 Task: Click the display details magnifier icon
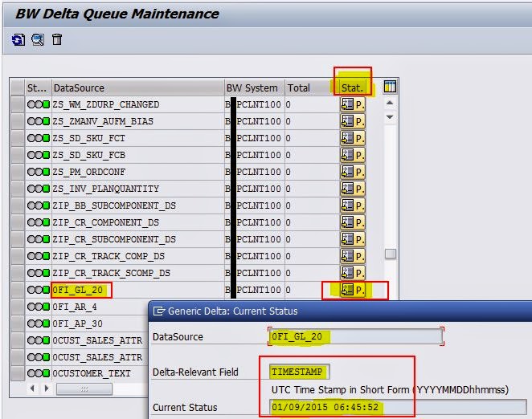pyautogui.click(x=38, y=39)
